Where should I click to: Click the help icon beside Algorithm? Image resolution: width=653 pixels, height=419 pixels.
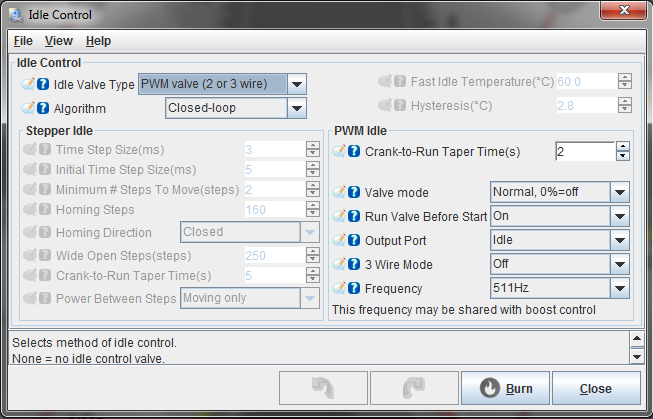click(43, 108)
